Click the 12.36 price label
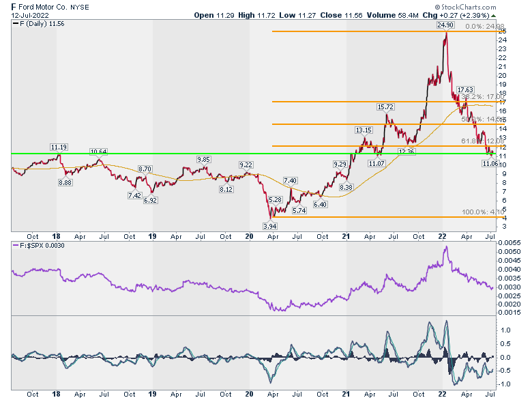Screen dimensions: 532x400 [x=407, y=152]
